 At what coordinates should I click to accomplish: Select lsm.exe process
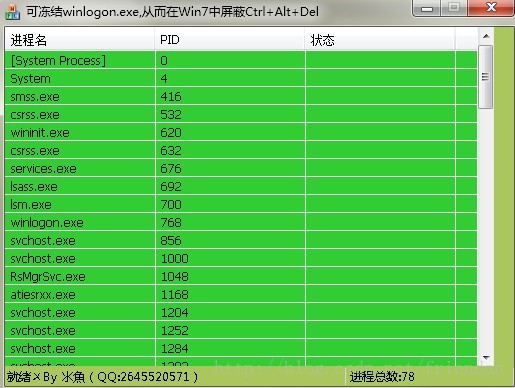click(241, 204)
